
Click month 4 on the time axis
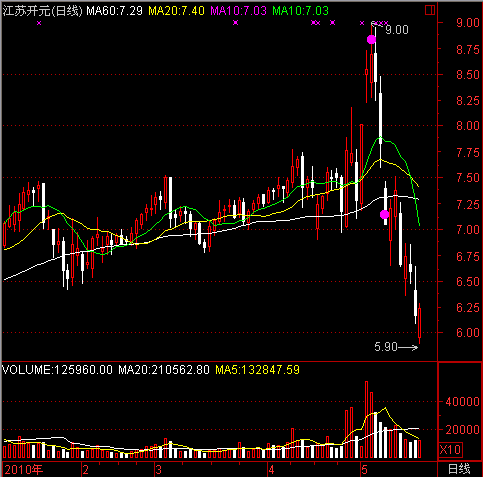[x=271, y=470]
